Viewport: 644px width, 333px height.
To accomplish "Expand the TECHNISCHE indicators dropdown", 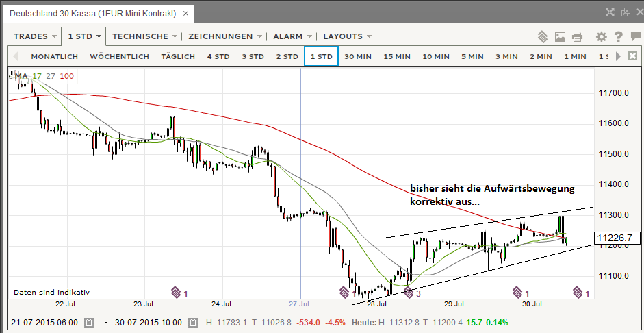I will coord(144,36).
